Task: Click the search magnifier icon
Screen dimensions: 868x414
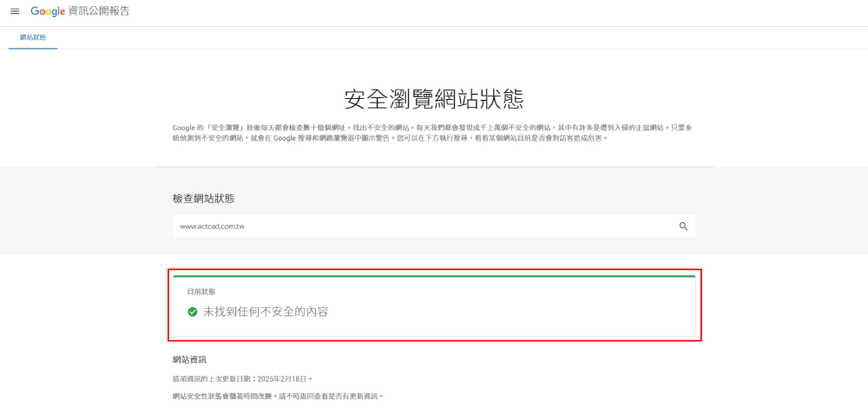Action: 684,227
